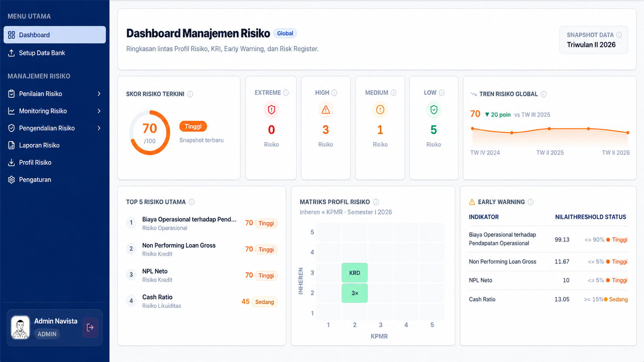Viewport: 644px width, 362px height.
Task: Expand the Penilaian Risiko submenu chevron
Action: 99,94
